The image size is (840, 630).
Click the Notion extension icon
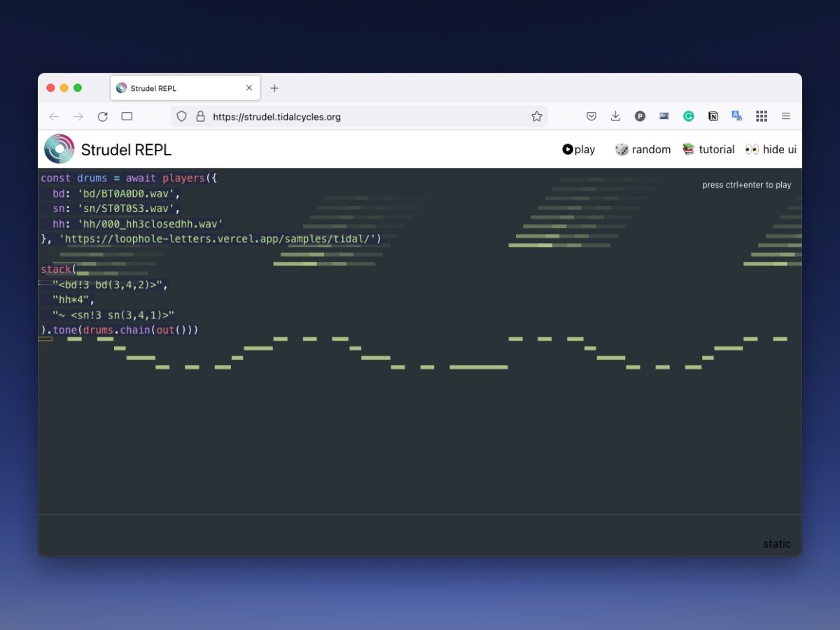tap(713, 117)
